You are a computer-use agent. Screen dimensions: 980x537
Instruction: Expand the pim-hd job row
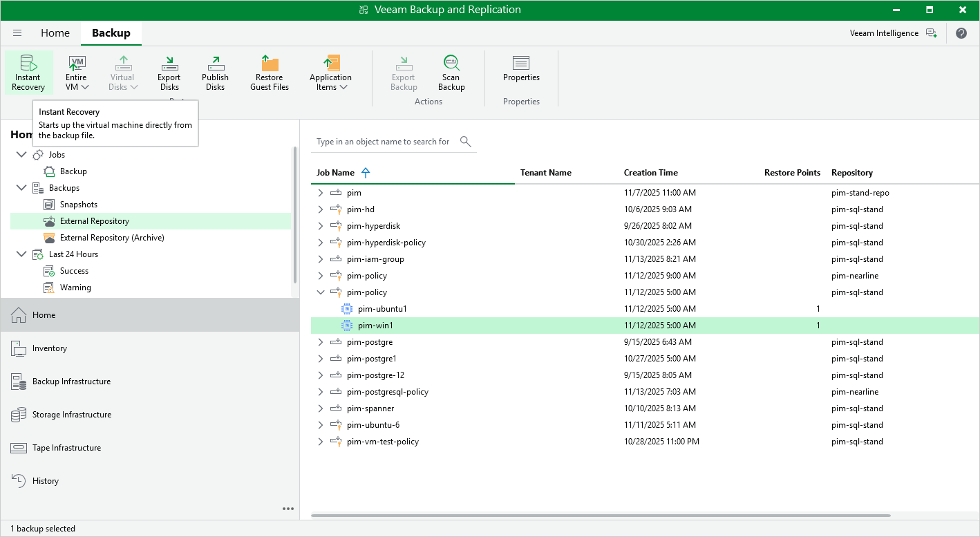pyautogui.click(x=320, y=209)
